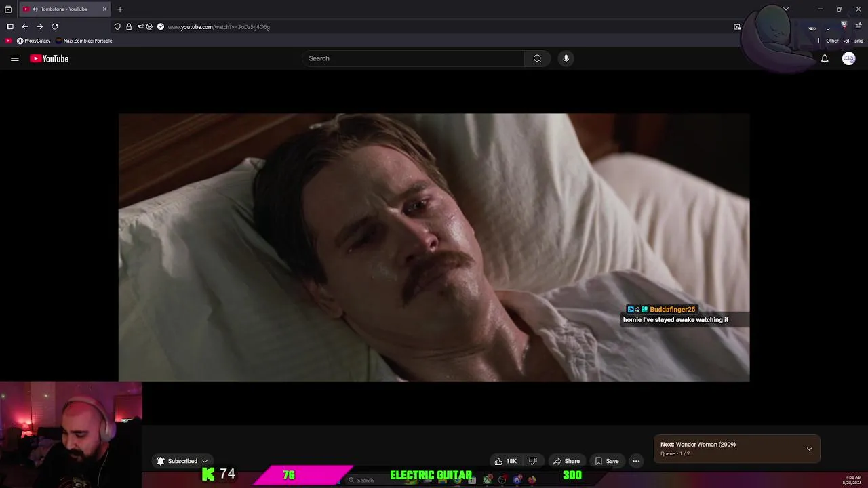The image size is (868, 488).
Task: Click the YouTube search input field
Action: (412, 58)
